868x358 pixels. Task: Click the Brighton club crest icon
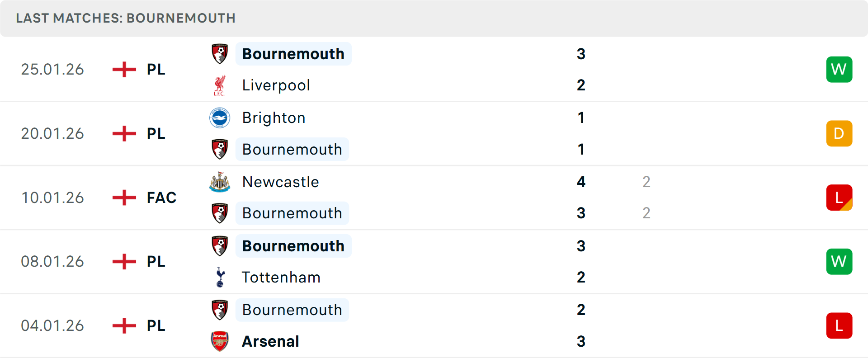tap(220, 118)
